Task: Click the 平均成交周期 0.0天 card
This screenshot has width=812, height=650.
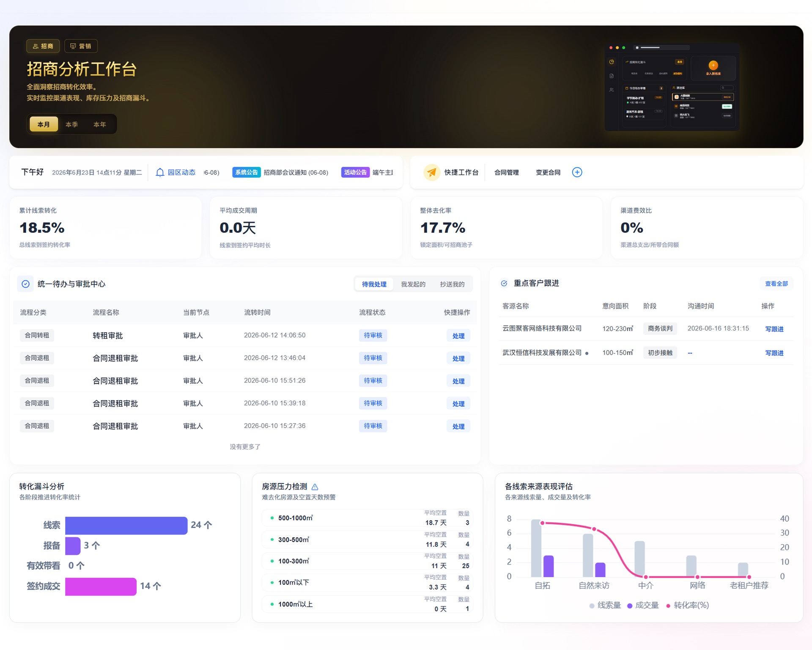Action: [306, 228]
